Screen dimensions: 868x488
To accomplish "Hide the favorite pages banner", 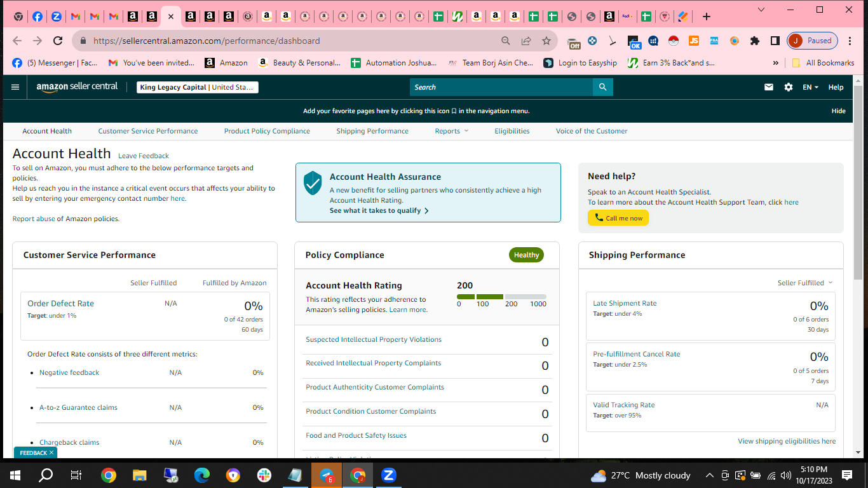I will pyautogui.click(x=838, y=111).
